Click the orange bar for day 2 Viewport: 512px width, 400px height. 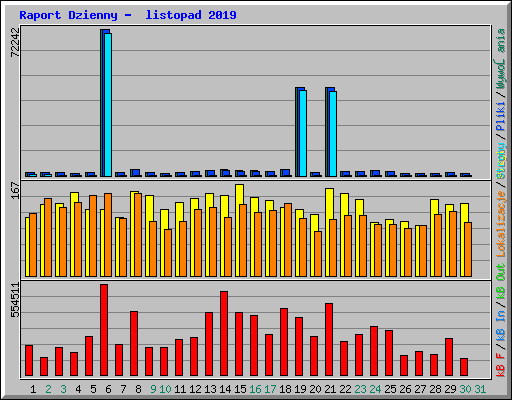pos(48,237)
